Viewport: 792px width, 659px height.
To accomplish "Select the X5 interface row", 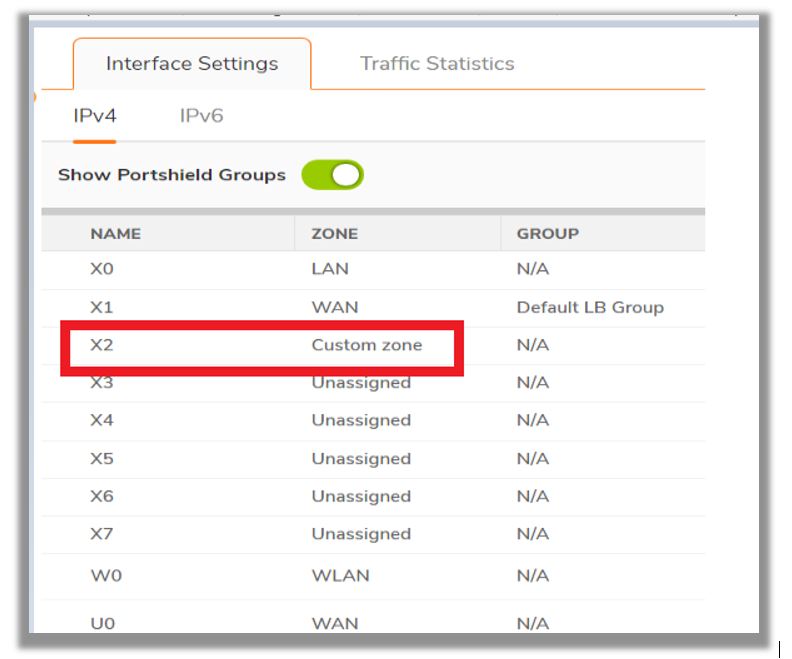I will tap(373, 459).
